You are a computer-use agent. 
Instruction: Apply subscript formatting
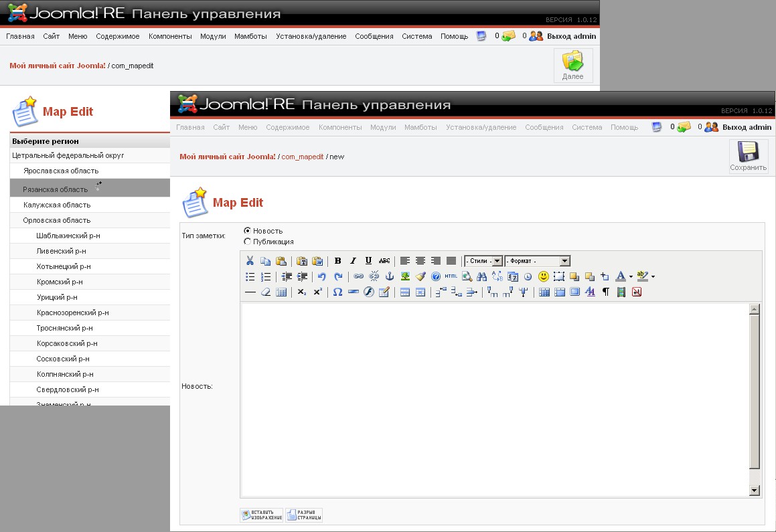(x=302, y=292)
